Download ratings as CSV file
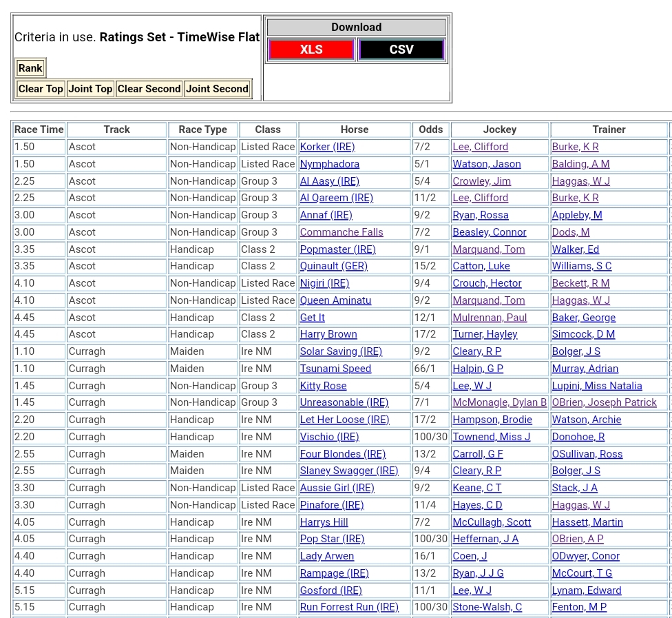This screenshot has height=618, width=672. pyautogui.click(x=401, y=50)
